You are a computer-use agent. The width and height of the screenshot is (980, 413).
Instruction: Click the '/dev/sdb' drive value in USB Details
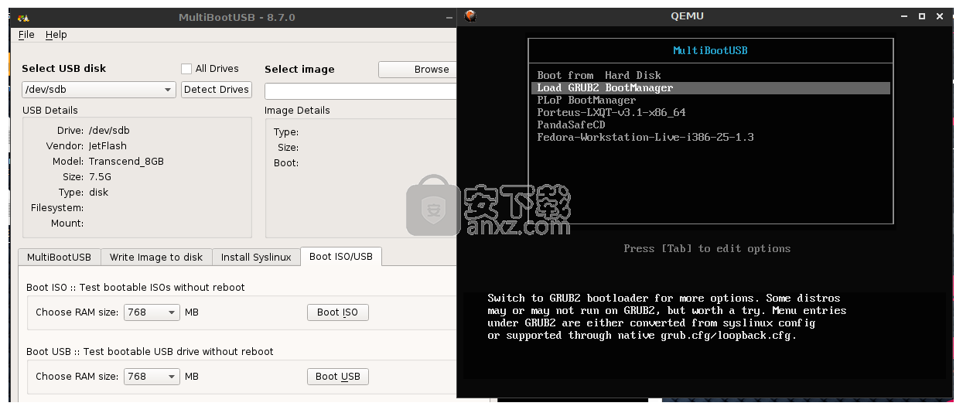tap(109, 131)
